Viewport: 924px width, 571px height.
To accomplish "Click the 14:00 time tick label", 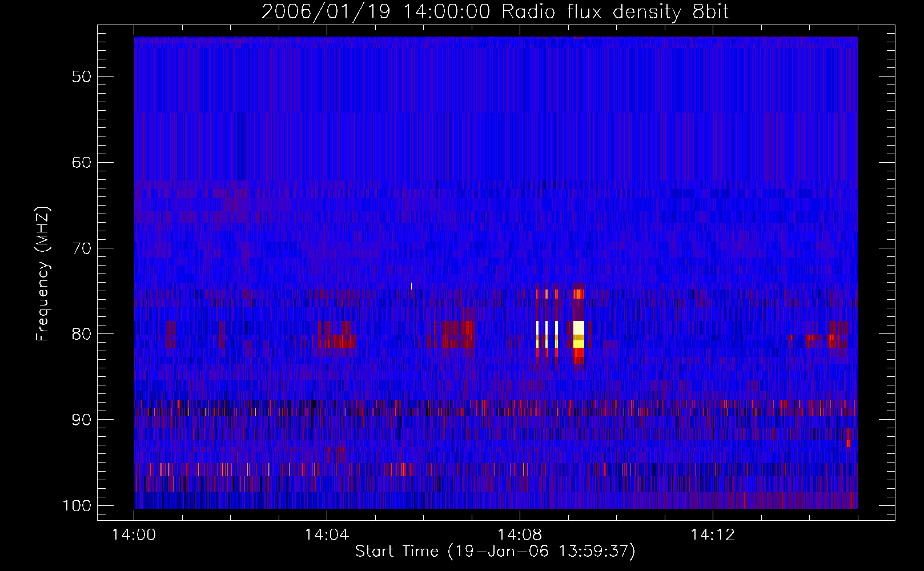I will [134, 535].
